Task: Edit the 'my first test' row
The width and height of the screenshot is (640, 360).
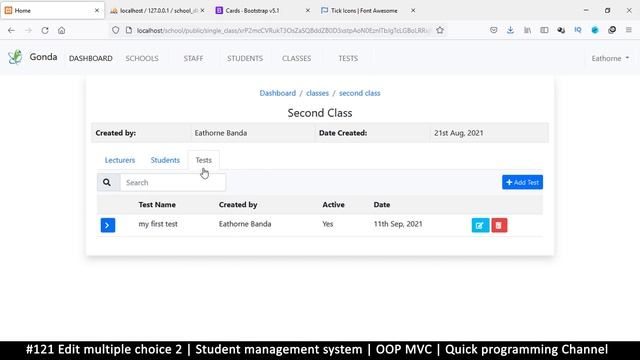Action: tap(480, 225)
